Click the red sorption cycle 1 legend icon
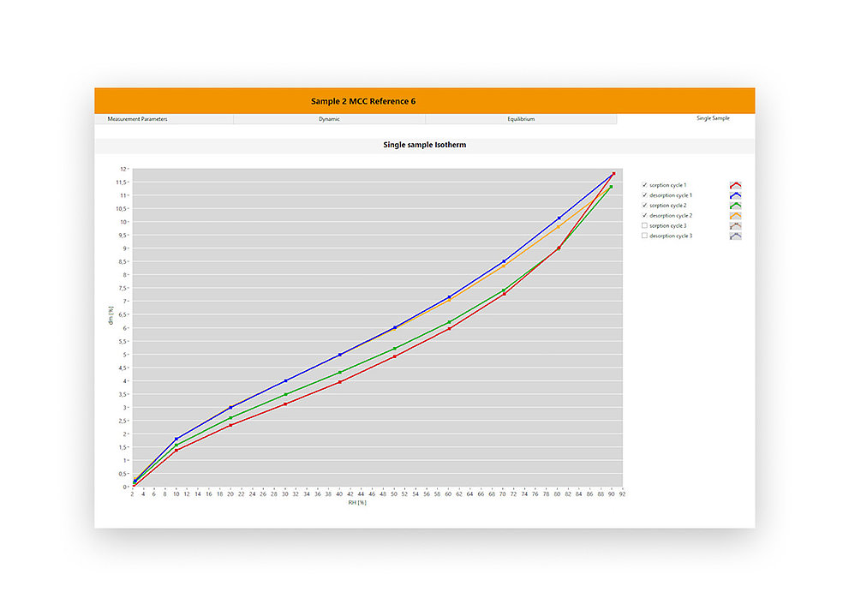The image size is (849, 616). coord(735,185)
